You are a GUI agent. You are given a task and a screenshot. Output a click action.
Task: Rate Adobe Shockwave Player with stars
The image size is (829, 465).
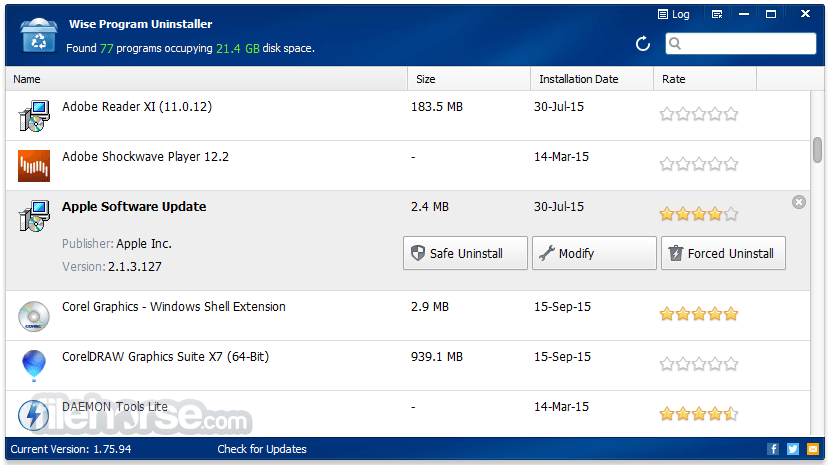click(698, 164)
